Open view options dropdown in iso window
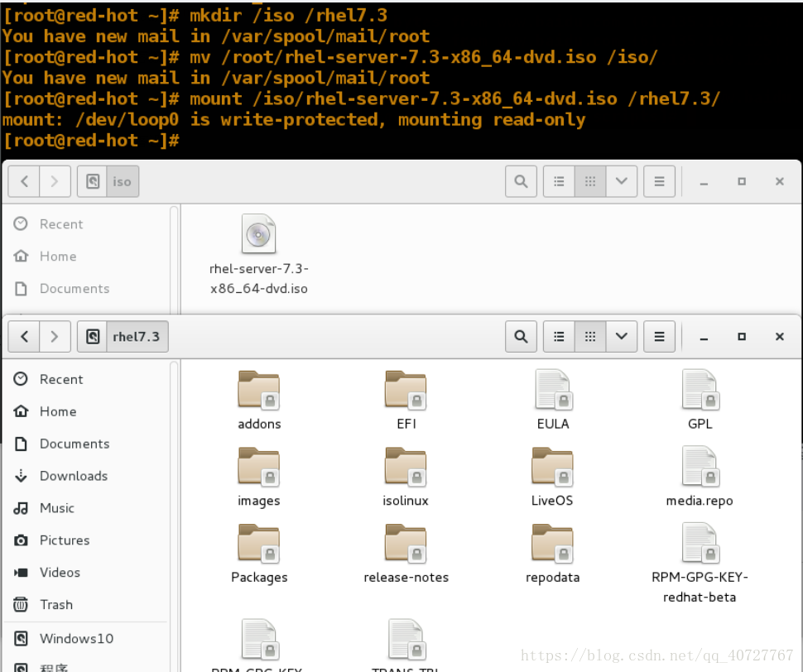The height and width of the screenshot is (672, 803). [x=621, y=181]
